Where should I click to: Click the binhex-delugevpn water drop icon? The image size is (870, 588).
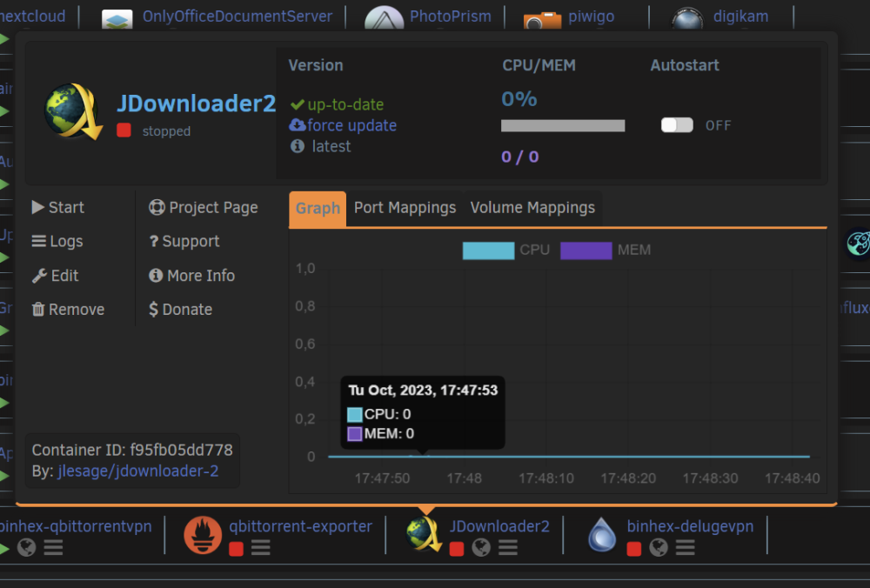point(602,534)
